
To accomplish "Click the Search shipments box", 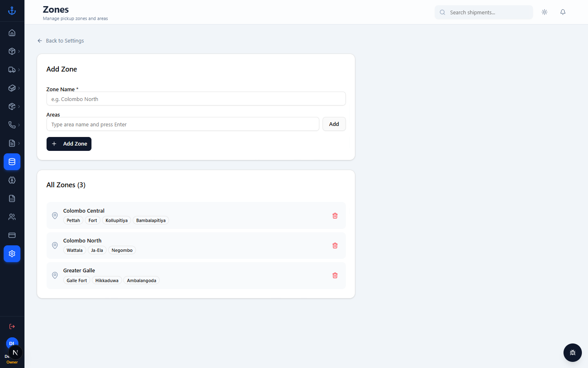I will tap(484, 12).
